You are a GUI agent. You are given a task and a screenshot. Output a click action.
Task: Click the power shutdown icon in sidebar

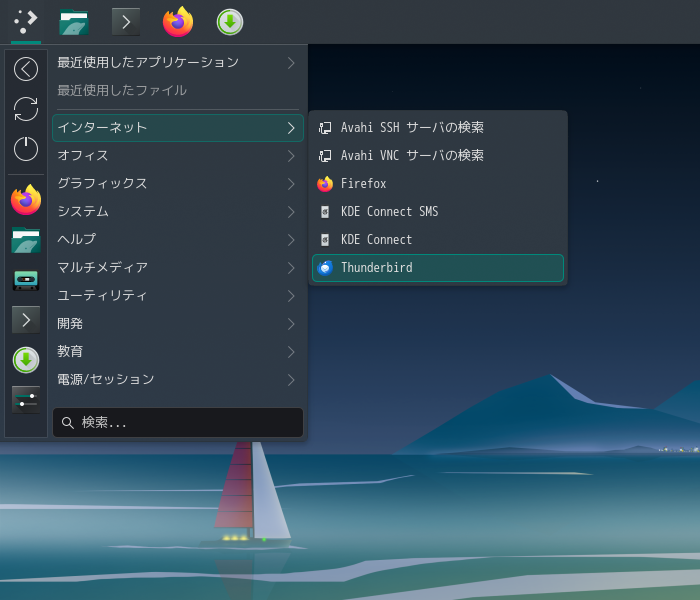[26, 149]
